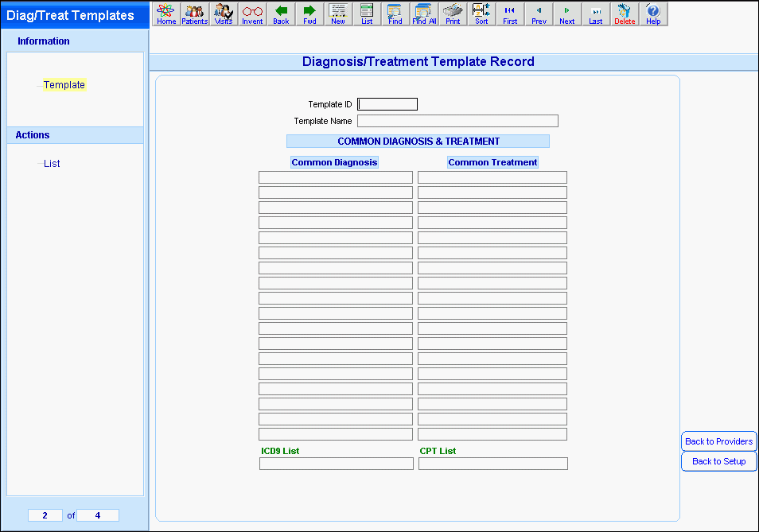Click the Information panel header
The height and width of the screenshot is (532, 759).
tap(44, 41)
